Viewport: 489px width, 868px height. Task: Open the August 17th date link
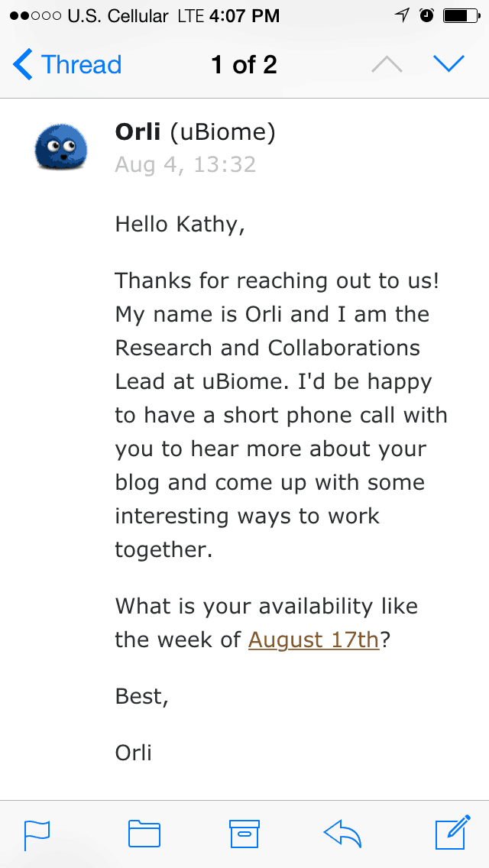(313, 640)
